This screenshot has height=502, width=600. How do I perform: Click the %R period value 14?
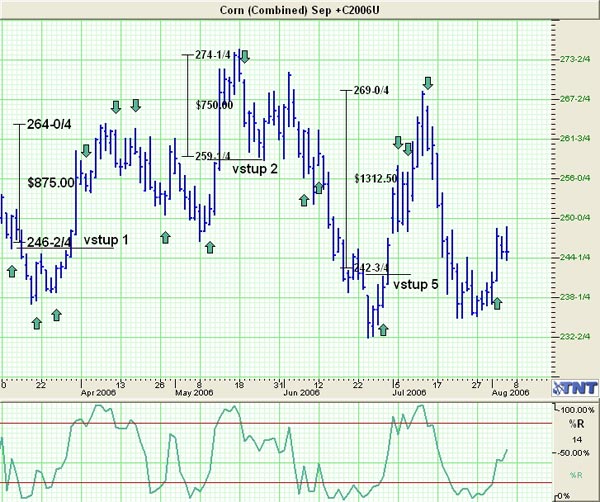click(577, 440)
